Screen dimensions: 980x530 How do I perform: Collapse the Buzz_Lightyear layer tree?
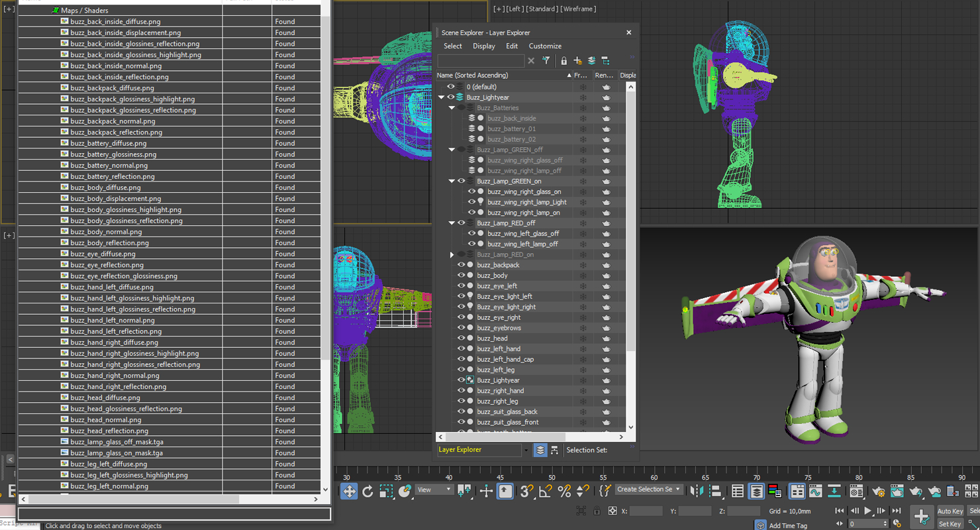click(x=441, y=97)
